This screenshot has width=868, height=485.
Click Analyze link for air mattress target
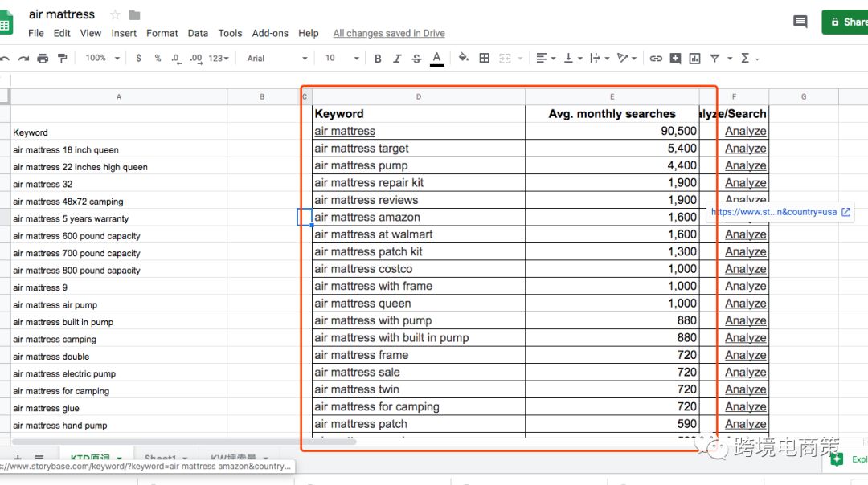pos(745,149)
